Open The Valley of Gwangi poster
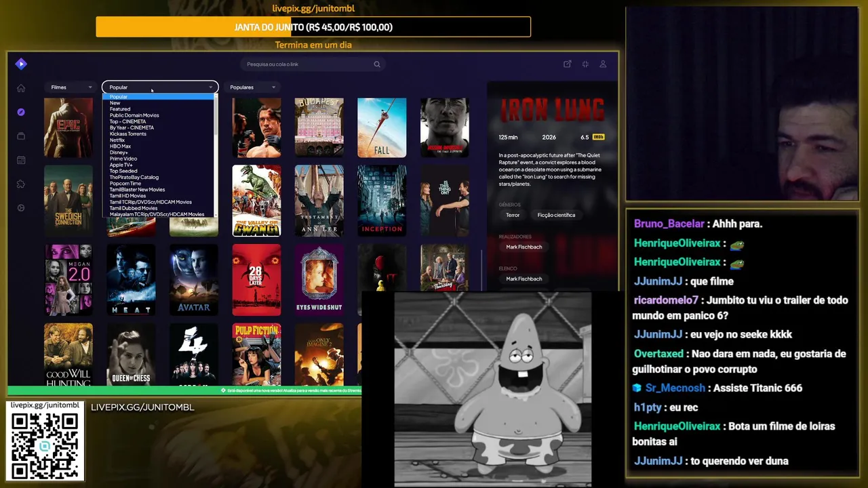Screen dimensions: 868x488 click(256, 201)
